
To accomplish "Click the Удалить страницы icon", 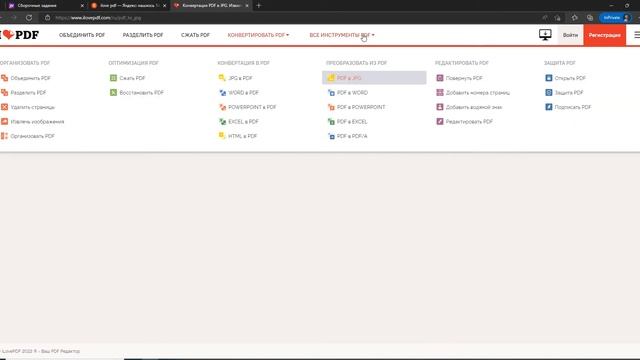I will (4, 107).
